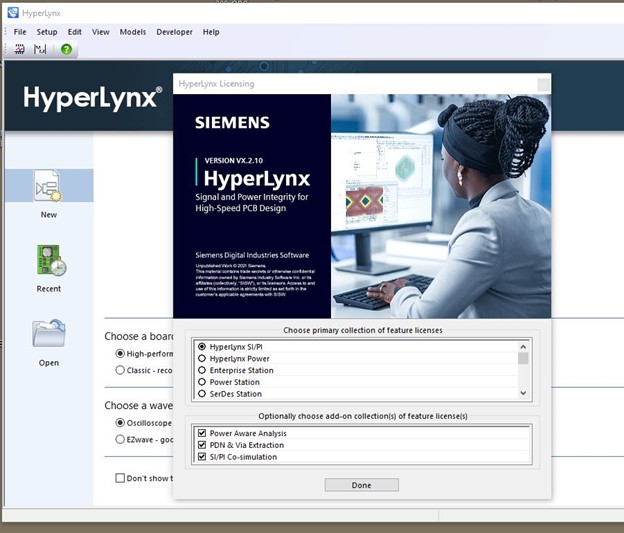Select Power Station license option
624x533 pixels.
[x=202, y=382]
